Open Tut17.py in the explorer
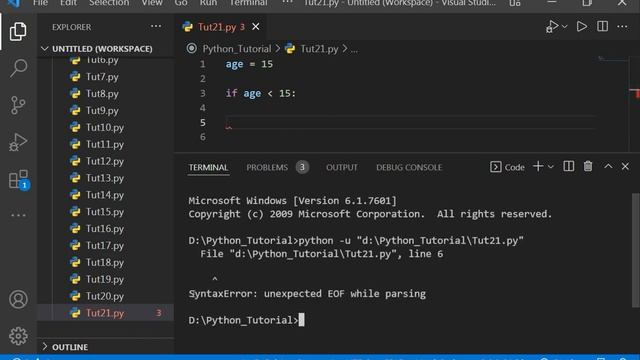The width and height of the screenshot is (640, 360). click(x=104, y=245)
